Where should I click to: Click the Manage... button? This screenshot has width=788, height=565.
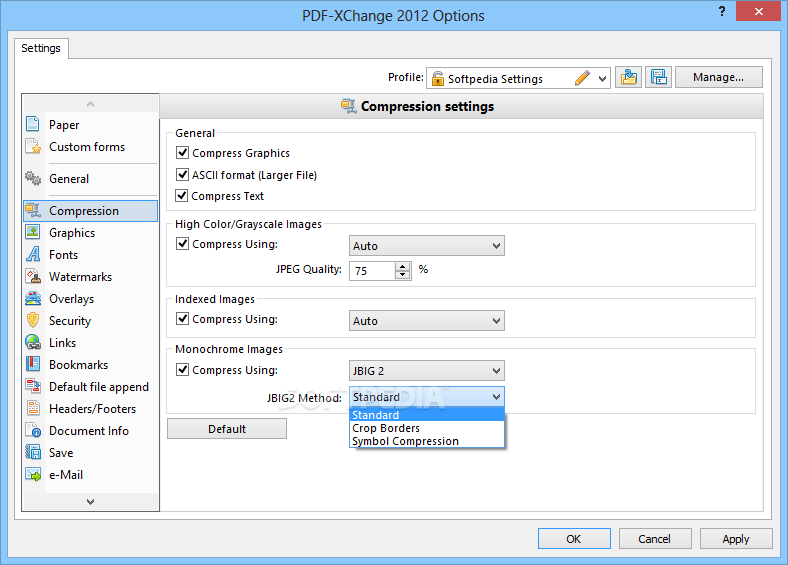tap(719, 77)
